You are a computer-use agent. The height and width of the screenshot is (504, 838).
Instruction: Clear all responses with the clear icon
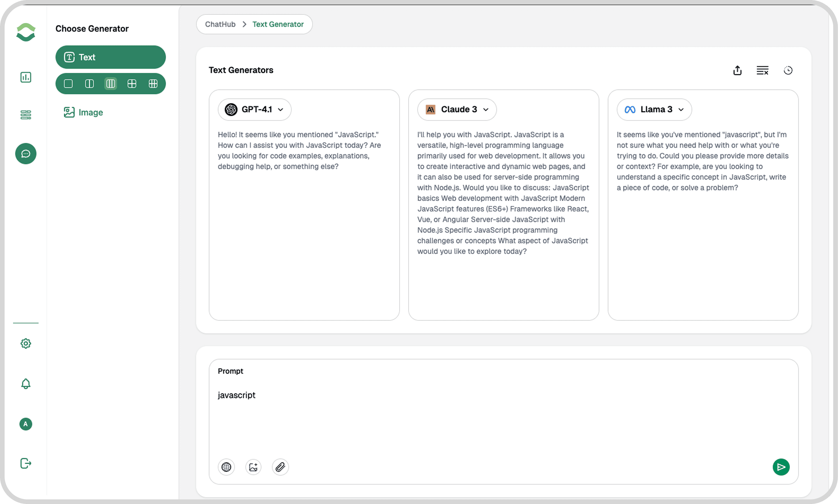(762, 70)
